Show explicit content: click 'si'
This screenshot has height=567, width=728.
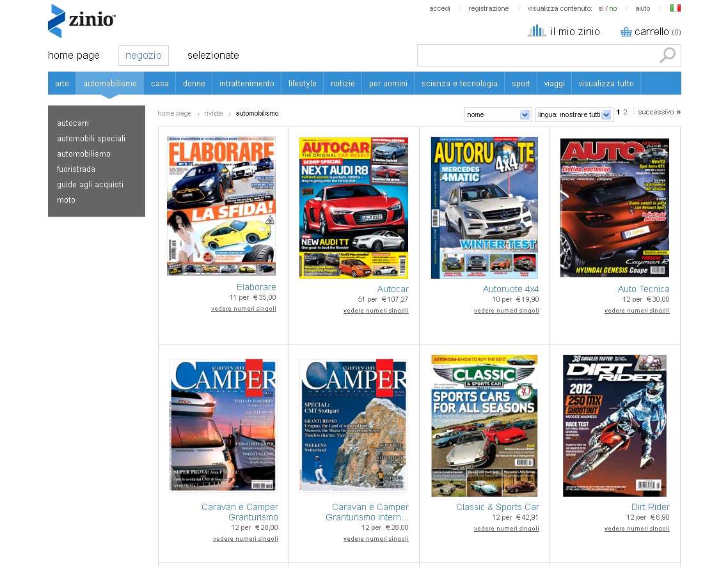(601, 8)
